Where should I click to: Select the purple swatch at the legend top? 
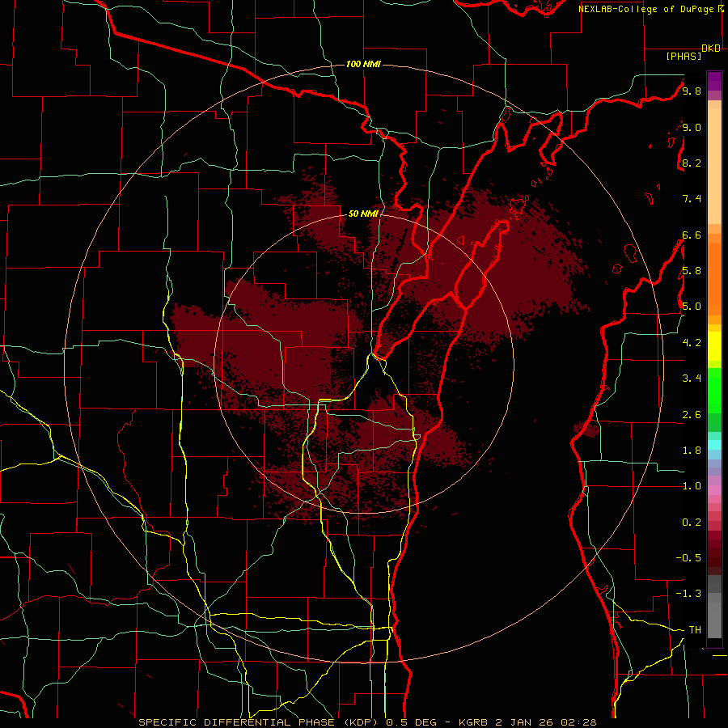coord(714,81)
